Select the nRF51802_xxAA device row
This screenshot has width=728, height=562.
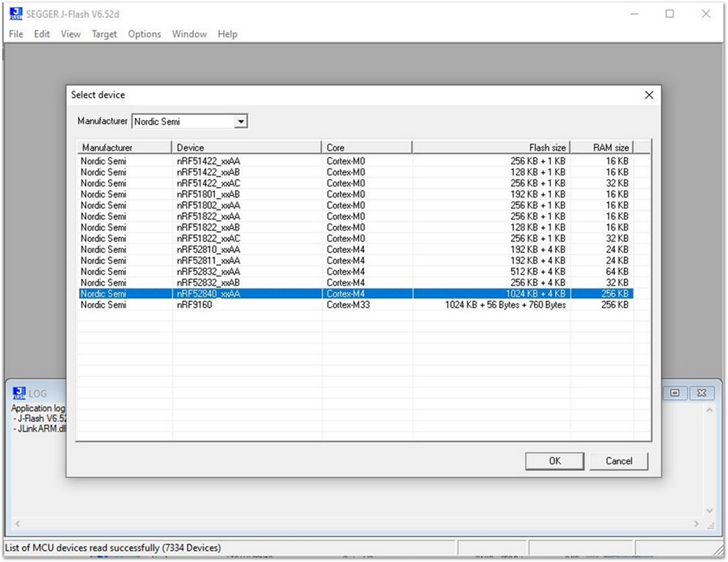(x=356, y=206)
